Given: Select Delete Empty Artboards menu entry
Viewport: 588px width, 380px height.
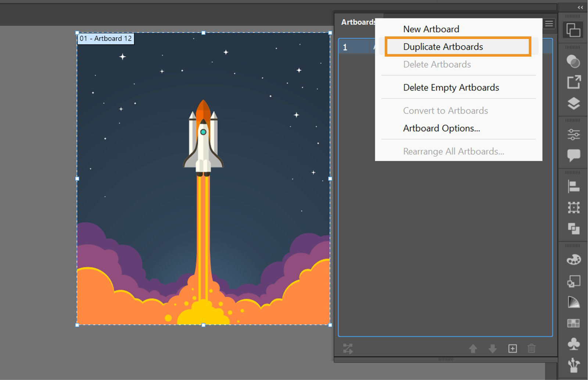Looking at the screenshot, I should [x=451, y=88].
